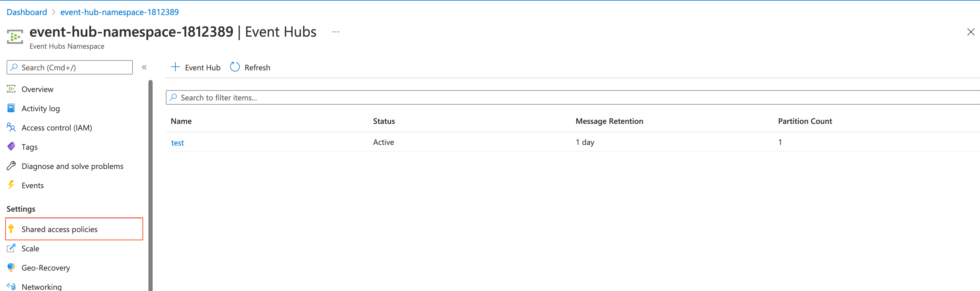Open the Events page
Viewport: 980px width, 291px height.
[x=33, y=185]
